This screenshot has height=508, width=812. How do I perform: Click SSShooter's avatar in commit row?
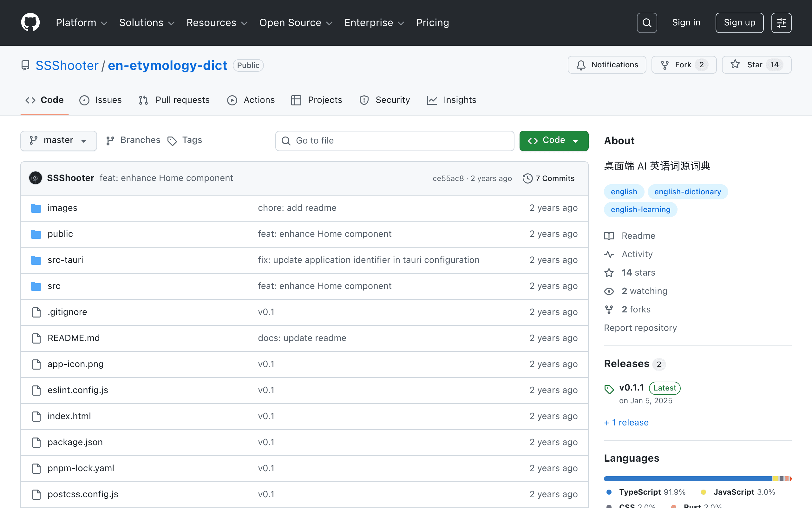click(x=36, y=178)
